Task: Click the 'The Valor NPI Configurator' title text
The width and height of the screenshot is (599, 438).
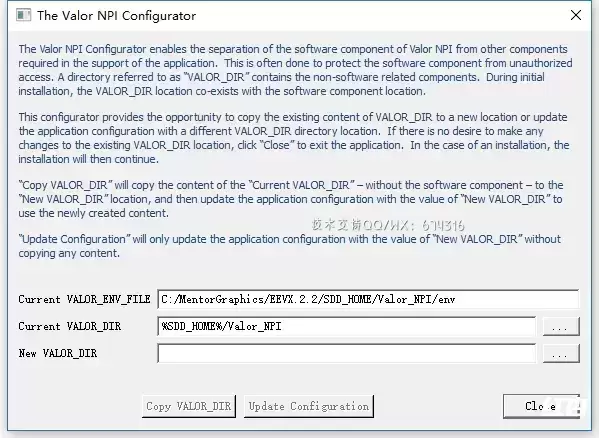Action: [117, 16]
